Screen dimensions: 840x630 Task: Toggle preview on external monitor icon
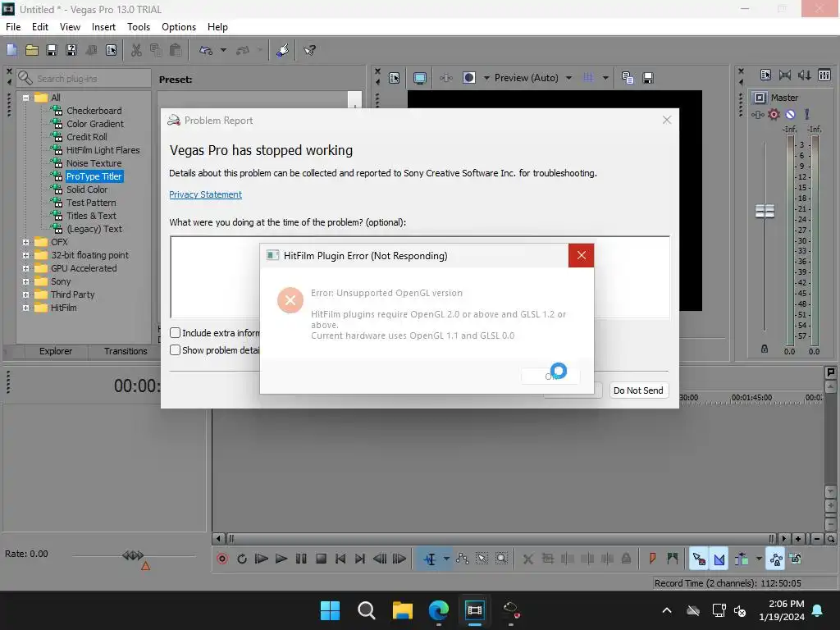(x=419, y=78)
